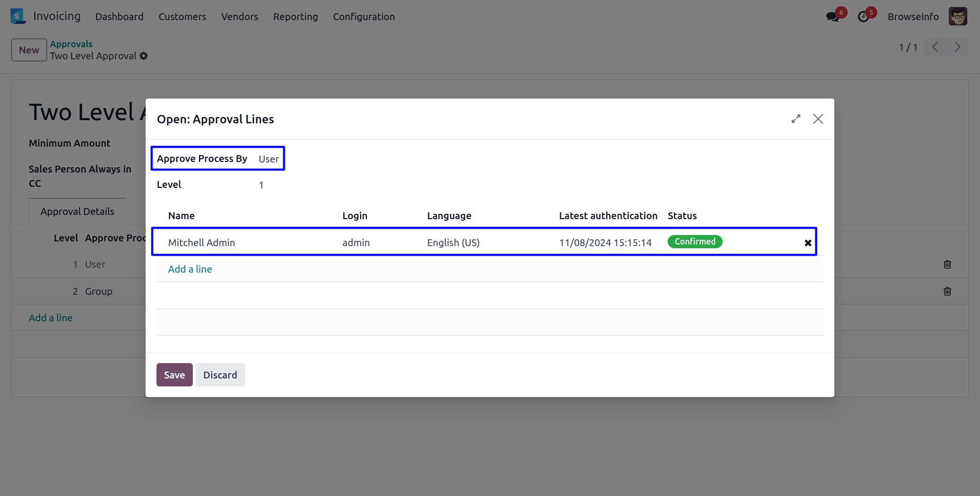
Task: Open the messages chat icon
Action: click(832, 17)
